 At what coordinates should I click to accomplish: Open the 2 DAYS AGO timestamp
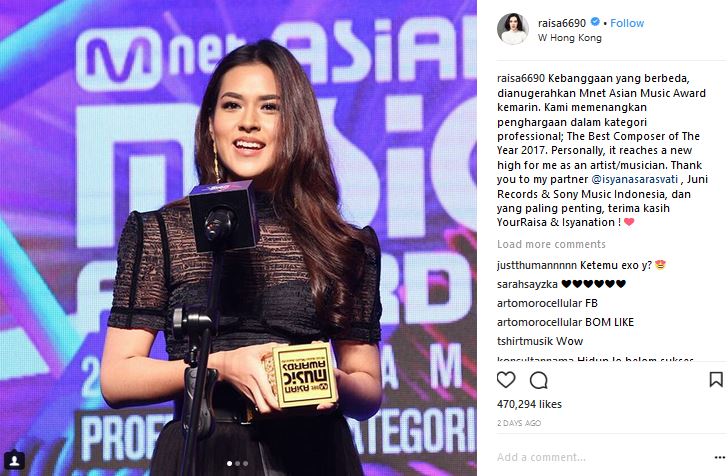519,423
